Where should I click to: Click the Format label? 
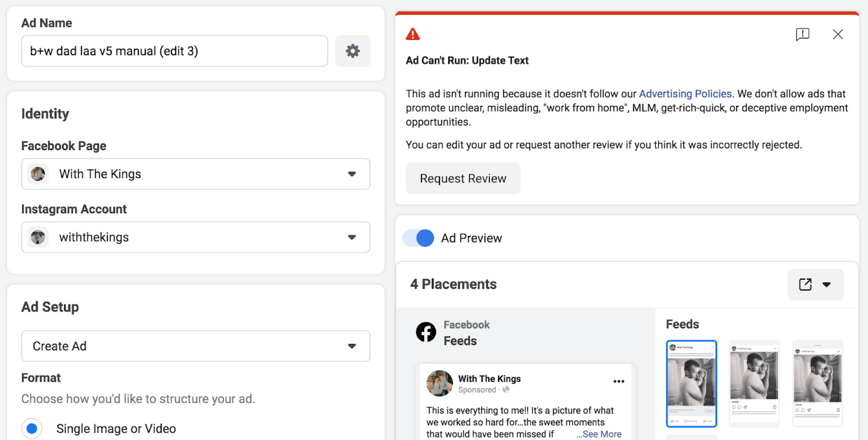pyautogui.click(x=41, y=378)
